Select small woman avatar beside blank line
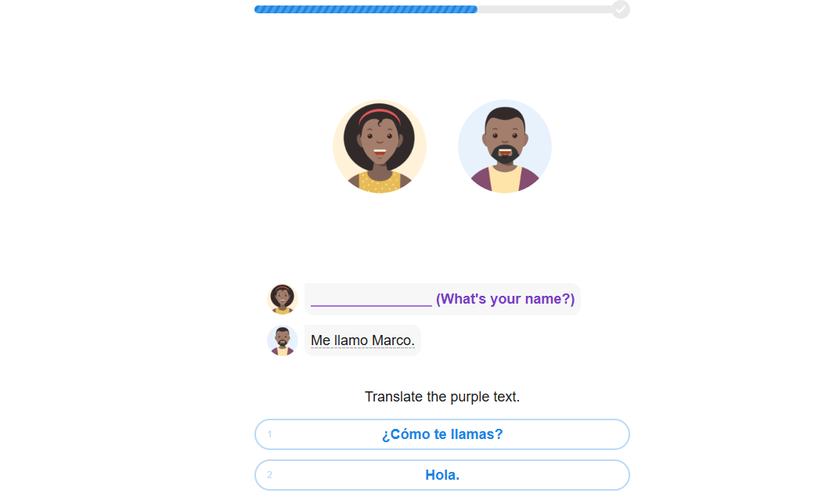 [283, 299]
